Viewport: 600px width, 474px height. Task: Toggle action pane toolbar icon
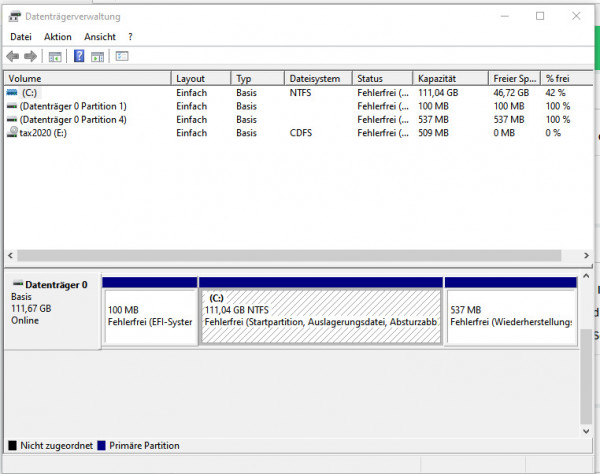pos(98,57)
